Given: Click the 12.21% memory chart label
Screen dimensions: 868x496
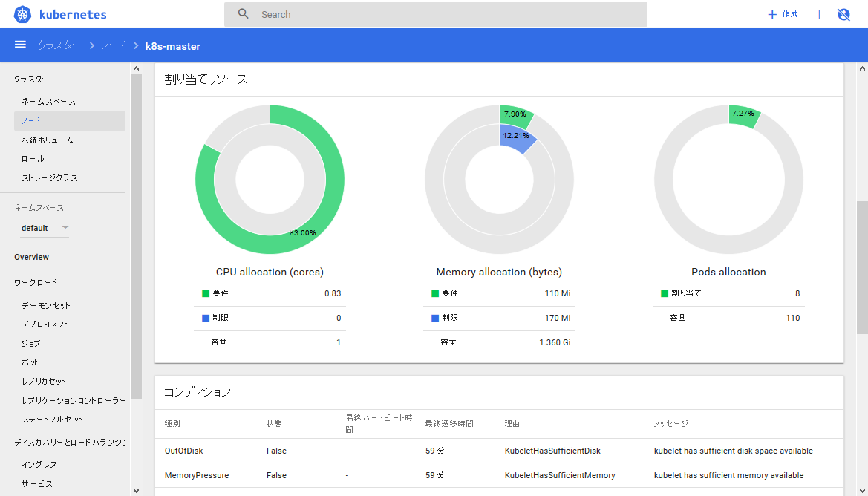Looking at the screenshot, I should click(516, 136).
